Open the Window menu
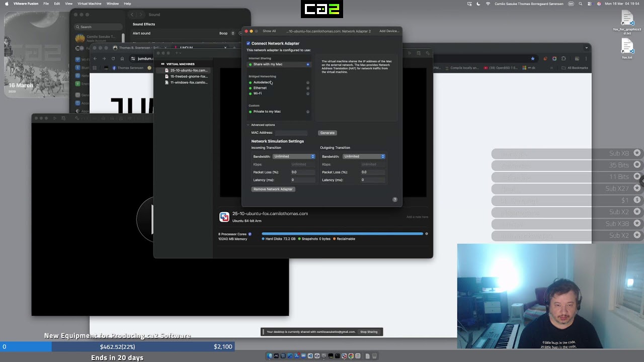644x362 pixels. click(x=113, y=4)
